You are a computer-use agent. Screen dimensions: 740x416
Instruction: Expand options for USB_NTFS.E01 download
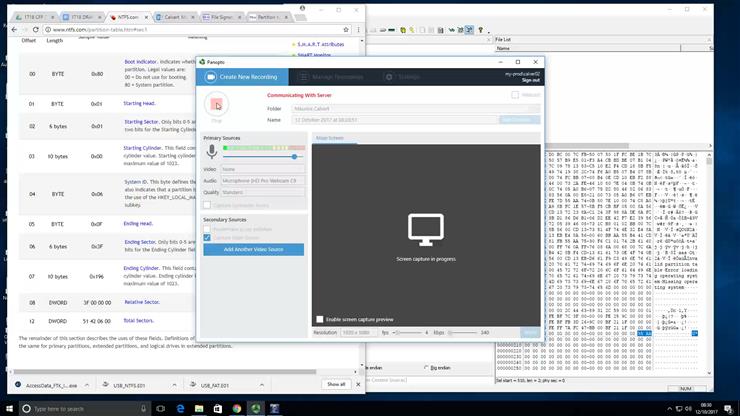174,385
